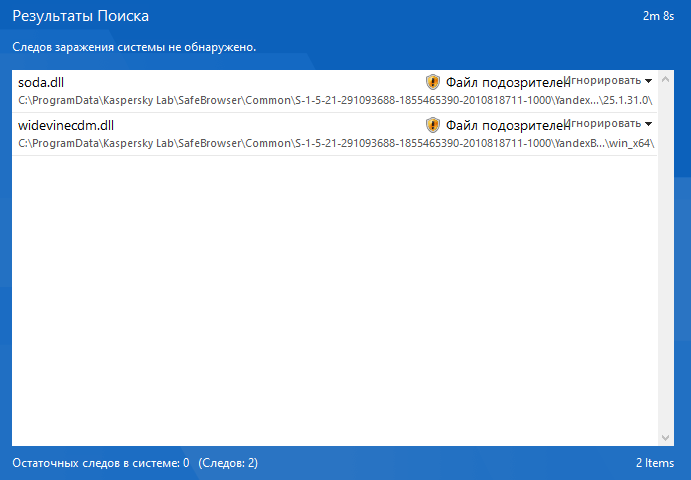This screenshot has height=480, width=691.
Task: Click the Файл подозрителен status for widevinecdm.dll
Action: click(x=507, y=126)
